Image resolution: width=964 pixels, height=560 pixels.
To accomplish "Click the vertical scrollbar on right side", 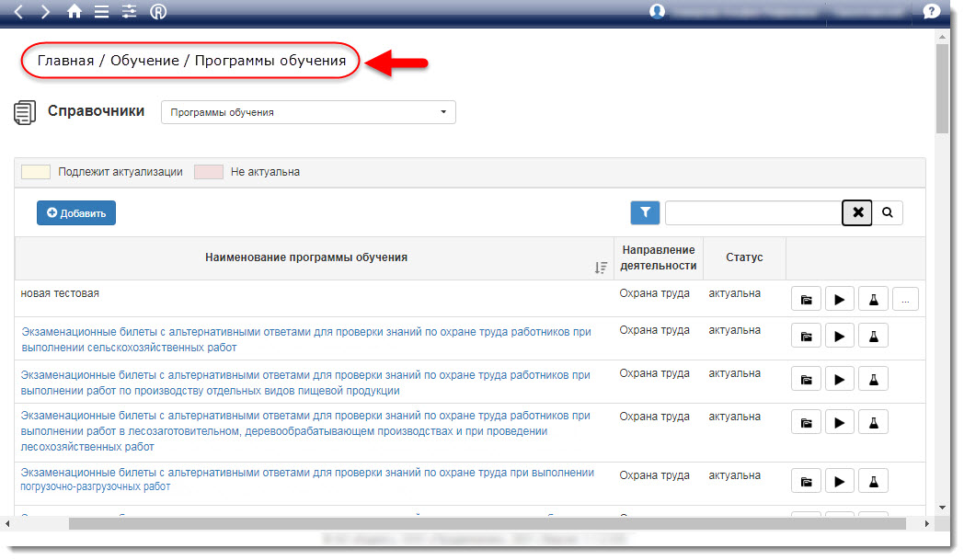I will pos(941,276).
